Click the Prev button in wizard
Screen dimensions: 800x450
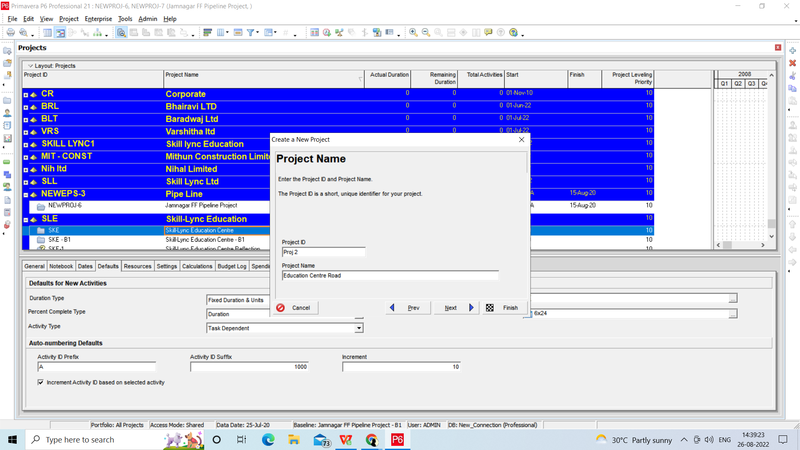408,308
